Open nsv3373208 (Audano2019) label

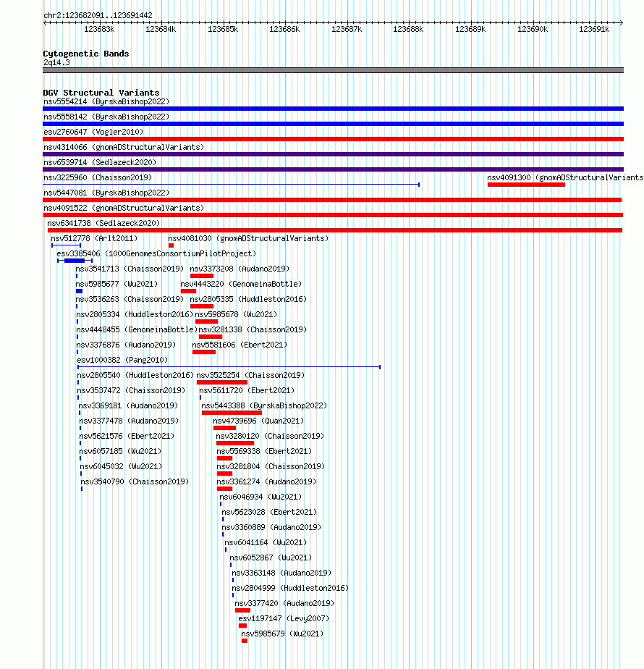pyautogui.click(x=240, y=269)
